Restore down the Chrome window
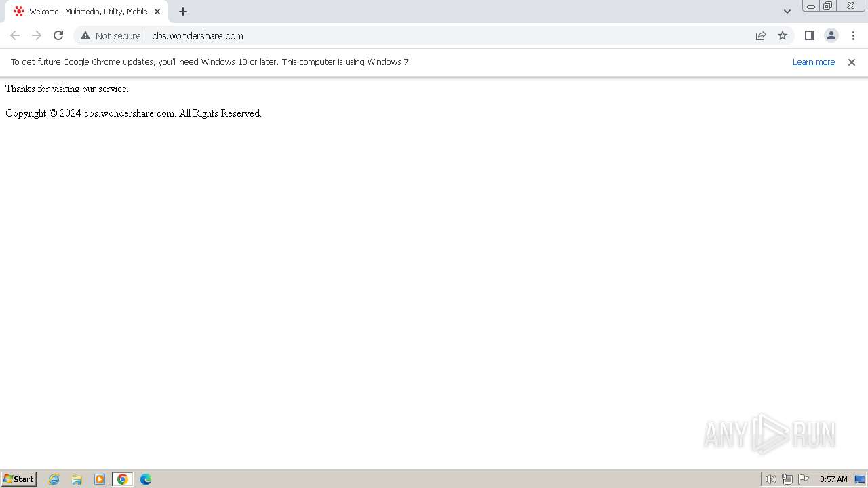 828,6
